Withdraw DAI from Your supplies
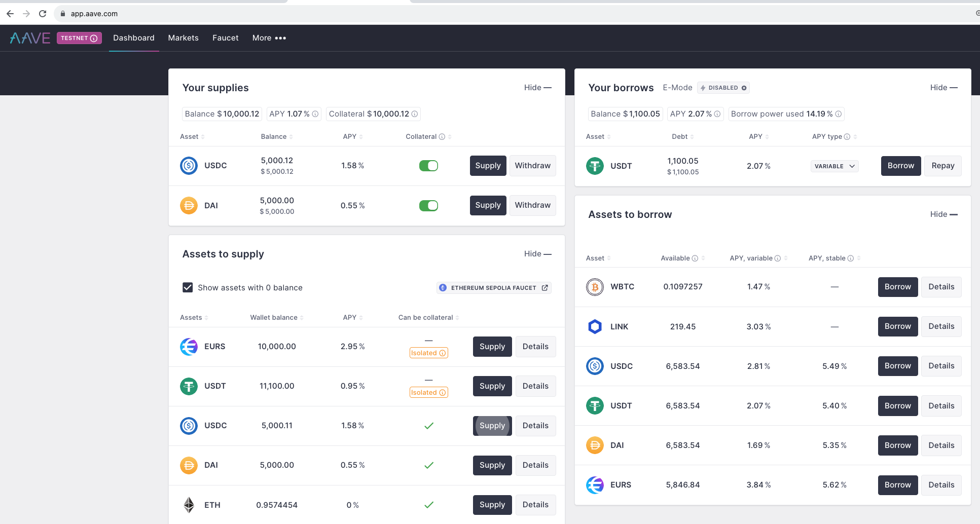The height and width of the screenshot is (524, 980). pyautogui.click(x=532, y=205)
